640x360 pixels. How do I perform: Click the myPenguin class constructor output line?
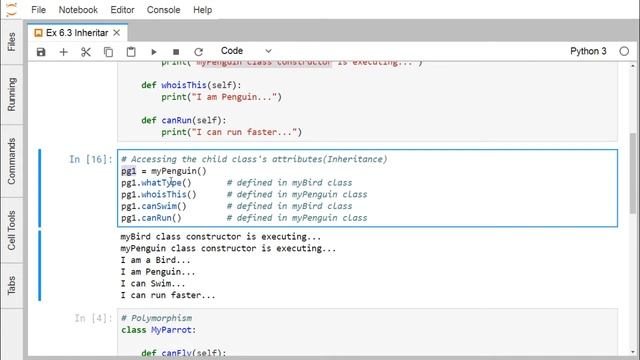[x=228, y=249]
